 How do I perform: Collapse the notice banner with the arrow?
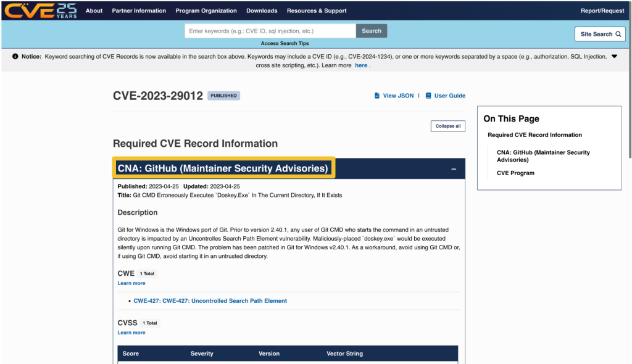pos(613,56)
